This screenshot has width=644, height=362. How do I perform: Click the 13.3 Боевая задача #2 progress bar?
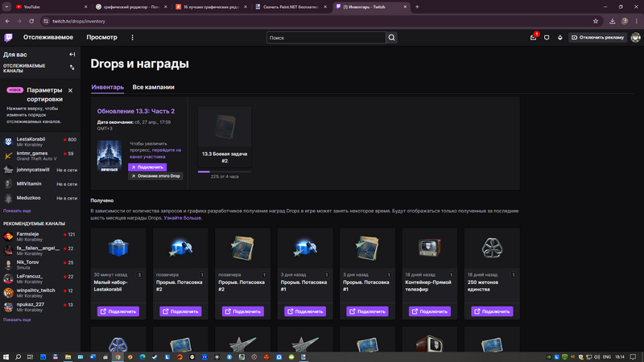[x=224, y=171]
